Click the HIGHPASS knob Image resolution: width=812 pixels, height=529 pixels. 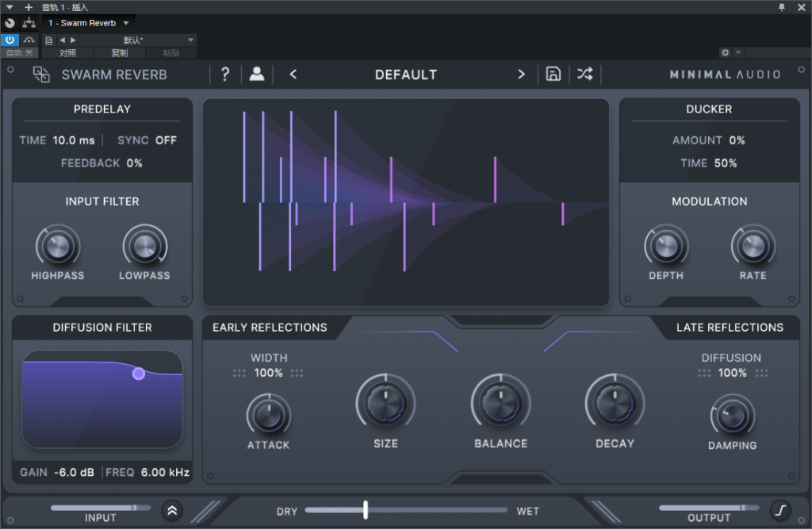[x=58, y=247]
